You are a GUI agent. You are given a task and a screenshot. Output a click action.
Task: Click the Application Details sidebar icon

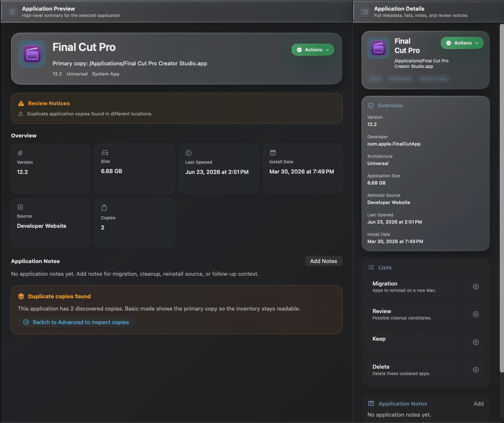(365, 12)
